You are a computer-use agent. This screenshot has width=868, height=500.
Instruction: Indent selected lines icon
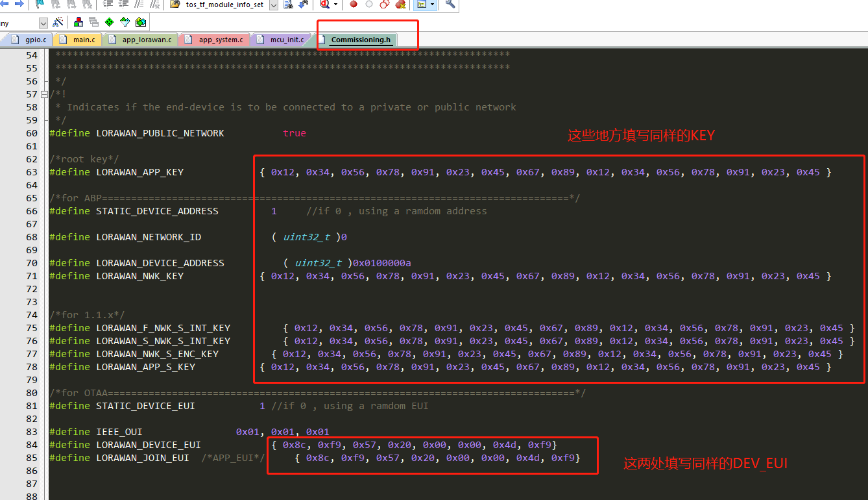[x=108, y=4]
